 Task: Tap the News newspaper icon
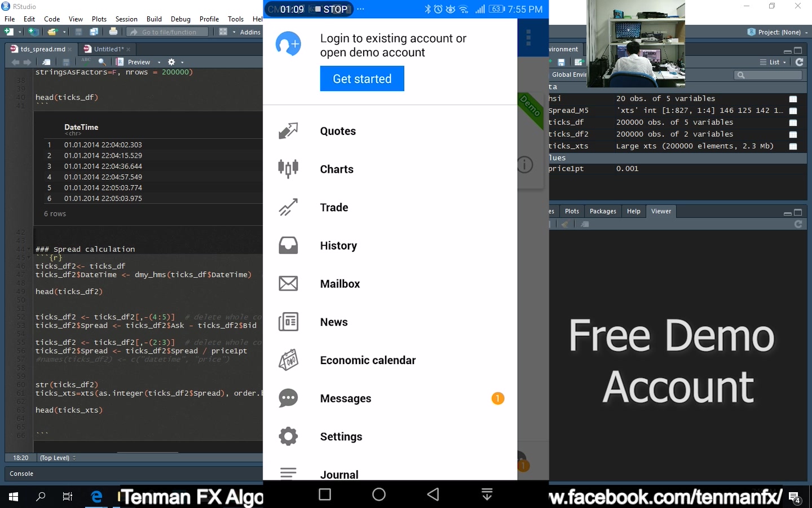[288, 322]
